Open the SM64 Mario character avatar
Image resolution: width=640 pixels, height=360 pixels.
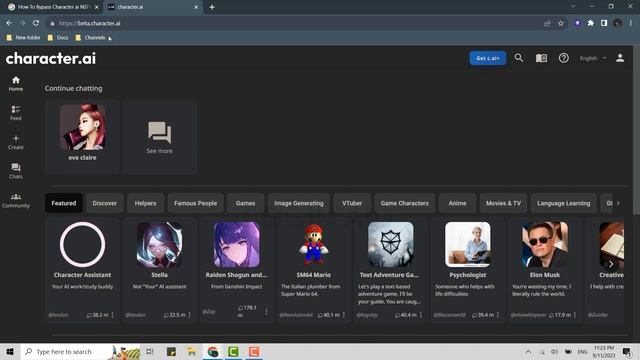[x=313, y=244]
